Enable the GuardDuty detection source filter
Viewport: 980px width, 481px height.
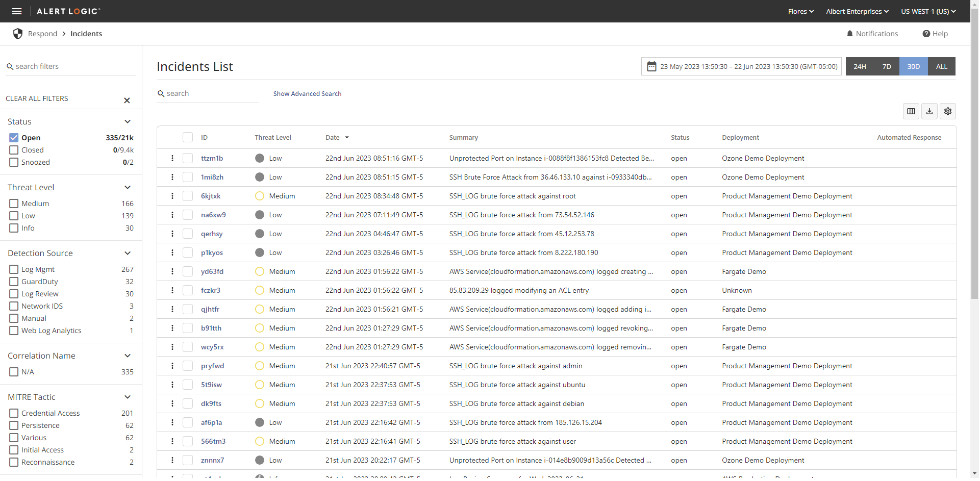[14, 282]
